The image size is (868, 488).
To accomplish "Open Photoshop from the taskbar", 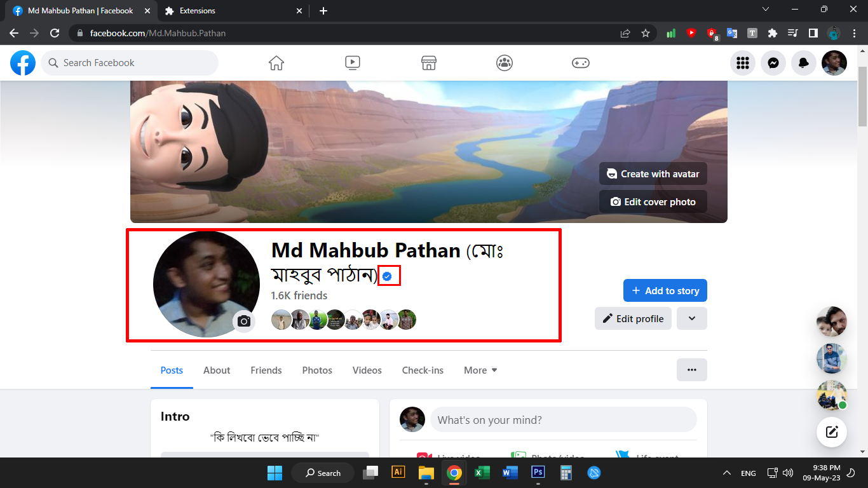I will pos(538,472).
